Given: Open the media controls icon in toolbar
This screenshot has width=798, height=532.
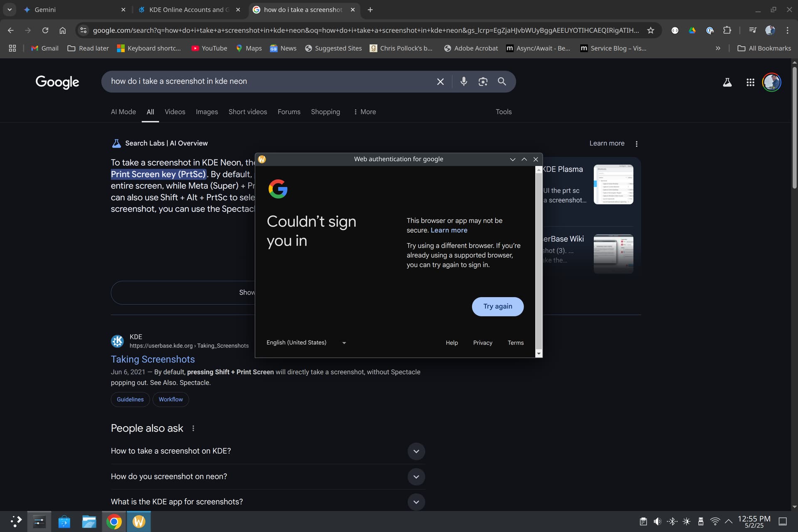Looking at the screenshot, I should tap(752, 30).
